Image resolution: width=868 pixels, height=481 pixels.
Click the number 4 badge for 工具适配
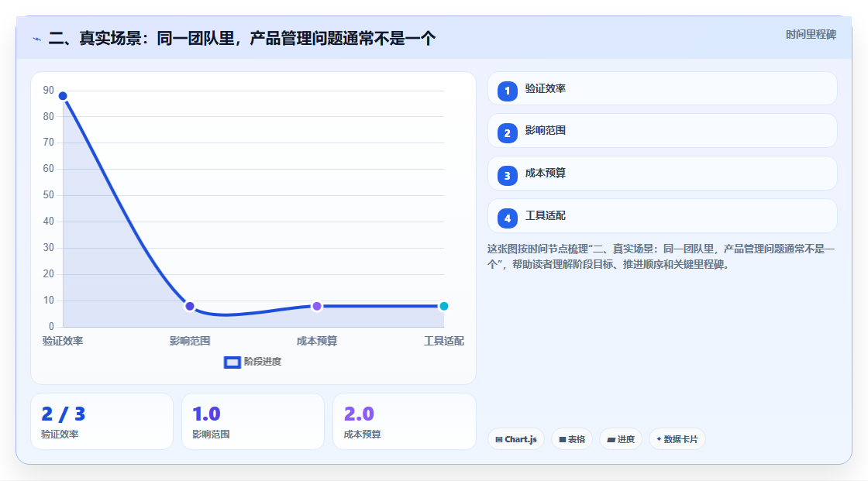click(x=507, y=218)
